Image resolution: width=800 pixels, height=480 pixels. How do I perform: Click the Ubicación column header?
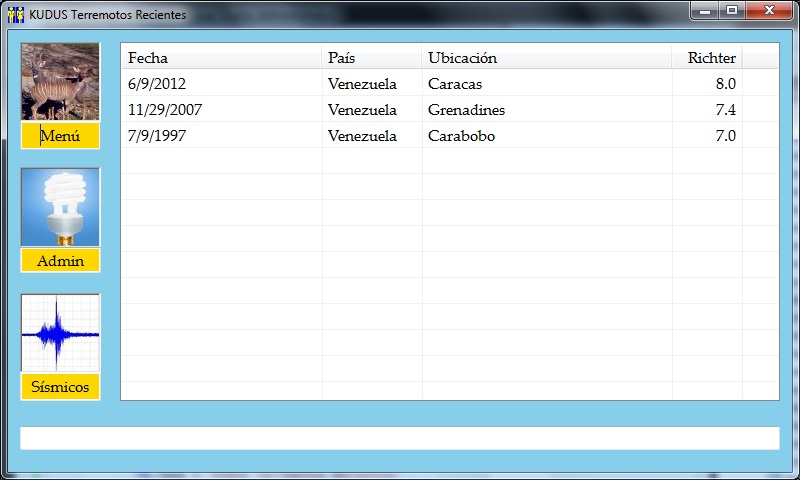point(546,58)
